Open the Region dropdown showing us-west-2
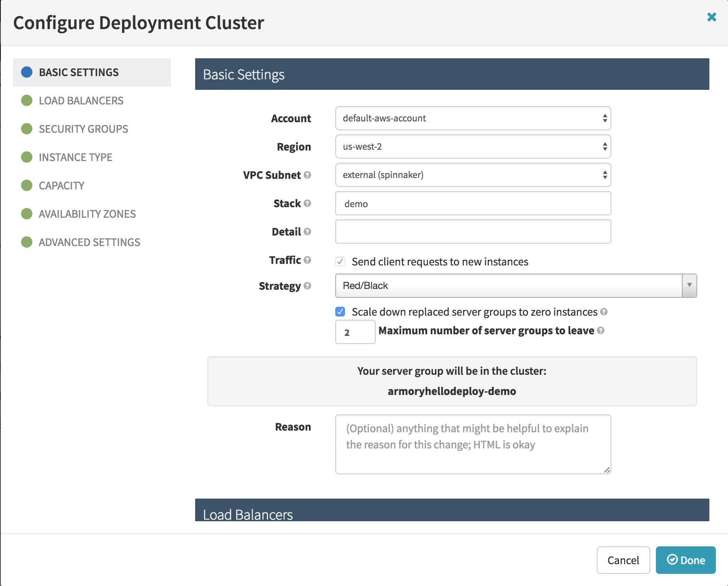This screenshot has height=586, width=728. [473, 146]
